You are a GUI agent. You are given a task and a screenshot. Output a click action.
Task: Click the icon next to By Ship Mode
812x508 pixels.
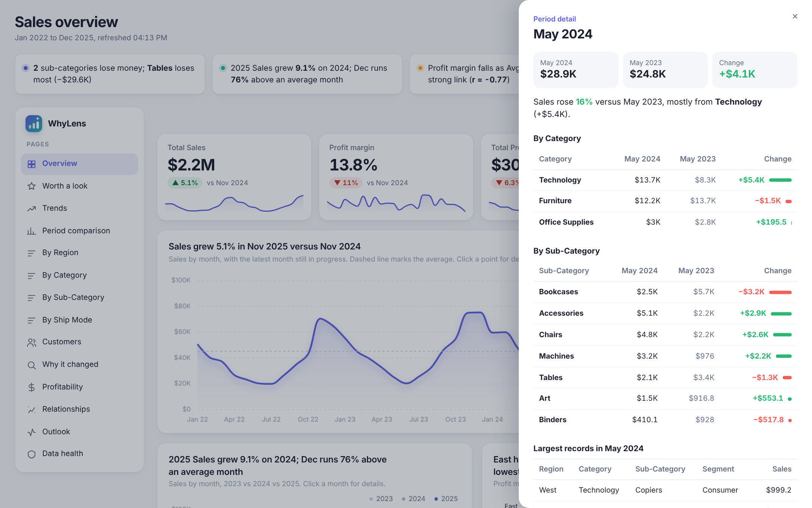click(32, 321)
